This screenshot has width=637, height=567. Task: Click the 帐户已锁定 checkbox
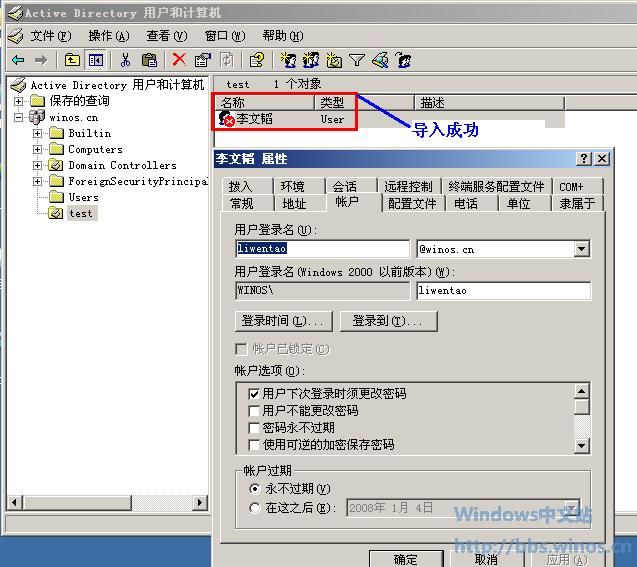(241, 349)
